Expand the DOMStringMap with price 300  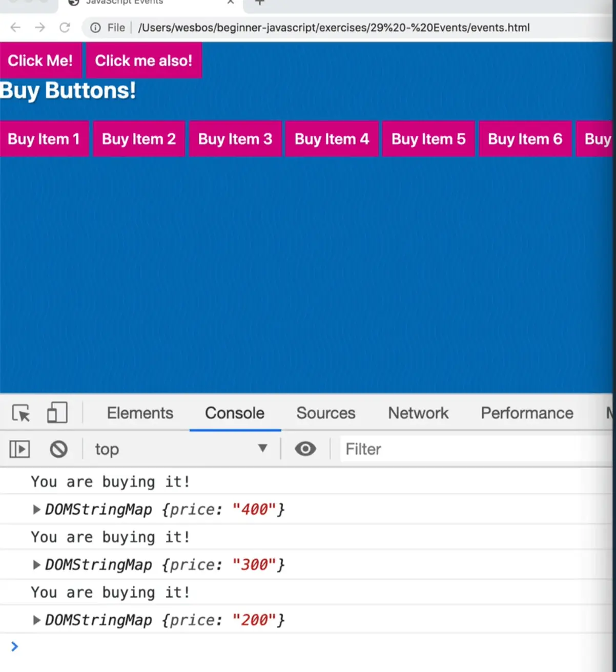36,565
